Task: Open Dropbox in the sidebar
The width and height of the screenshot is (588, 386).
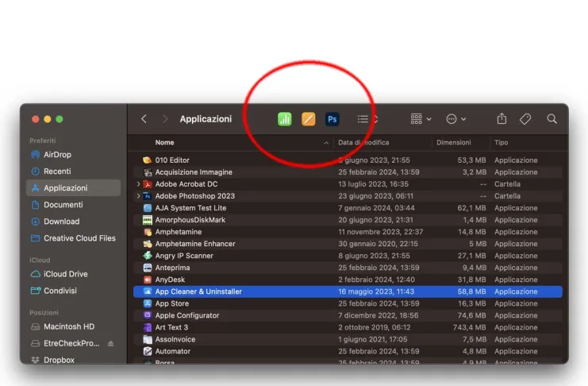Action: 74,360
